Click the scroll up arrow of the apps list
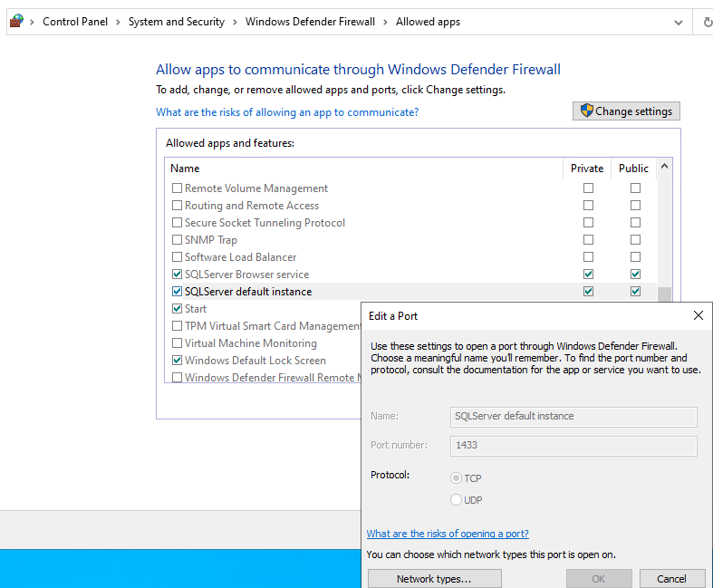 [x=664, y=167]
